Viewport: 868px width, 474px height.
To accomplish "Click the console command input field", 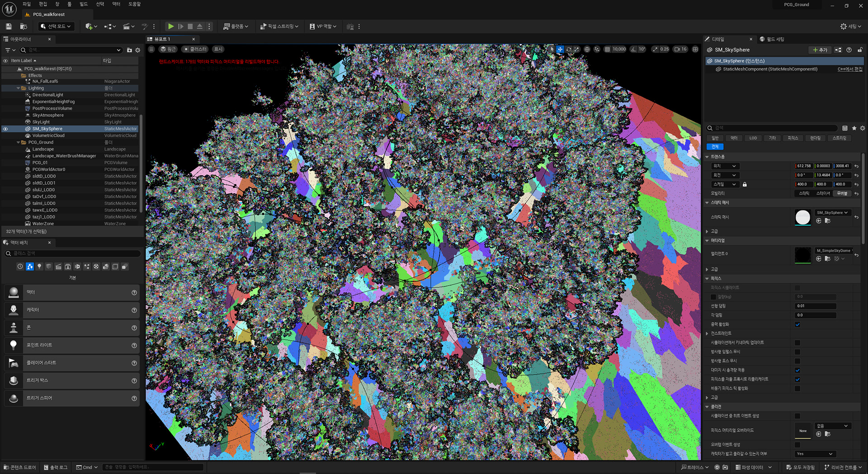I will [x=153, y=467].
